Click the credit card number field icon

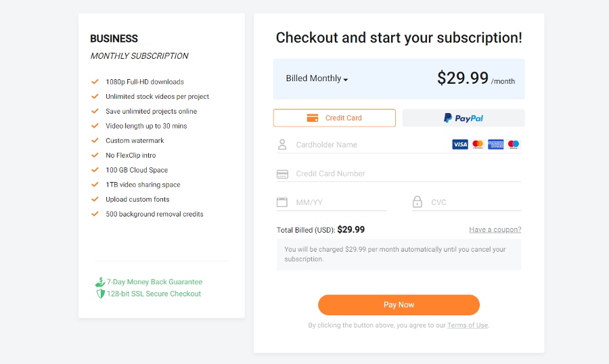pos(282,174)
